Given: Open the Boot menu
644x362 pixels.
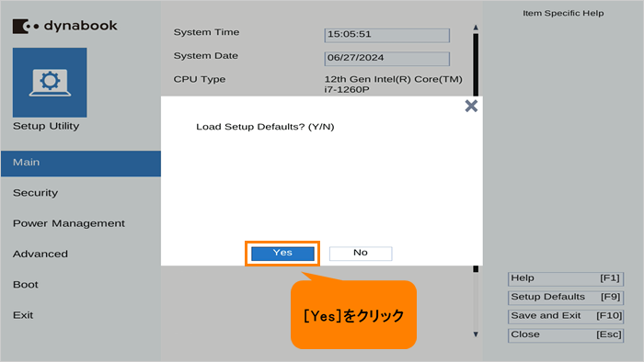Looking at the screenshot, I should tap(26, 285).
